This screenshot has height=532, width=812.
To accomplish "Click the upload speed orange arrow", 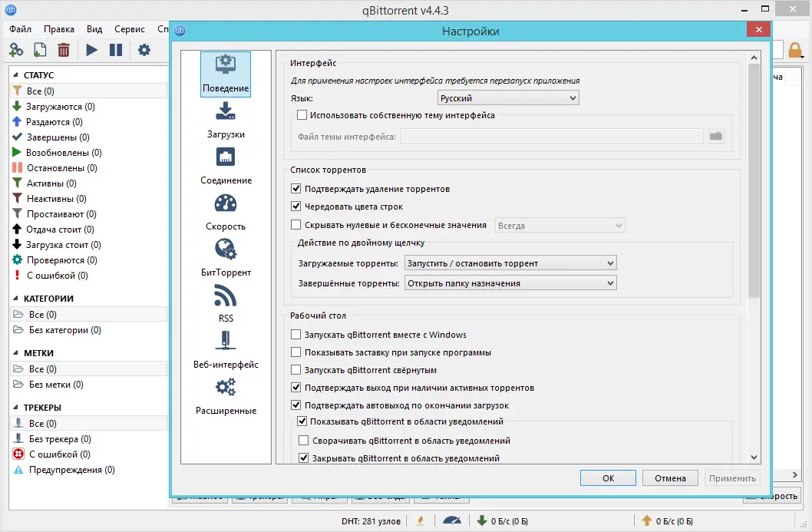I will coord(647,520).
